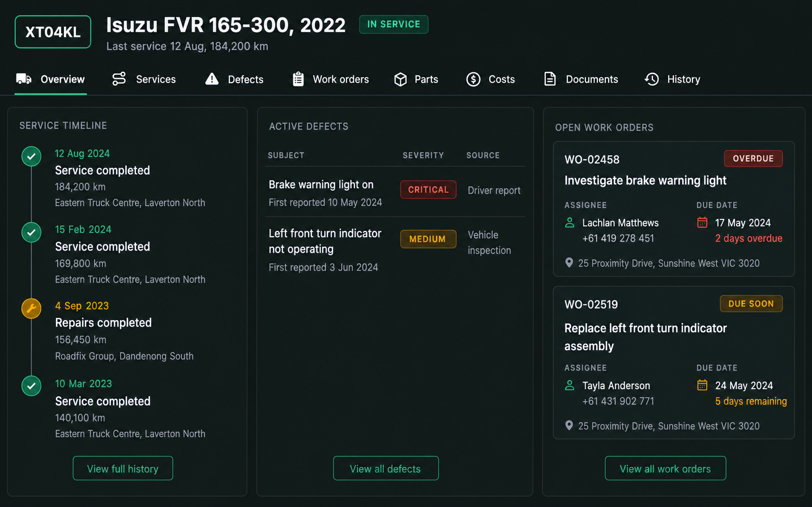Screen dimensions: 812x507
Task: Click the green checkmark for 12 Aug 2024
Action: pos(31,156)
